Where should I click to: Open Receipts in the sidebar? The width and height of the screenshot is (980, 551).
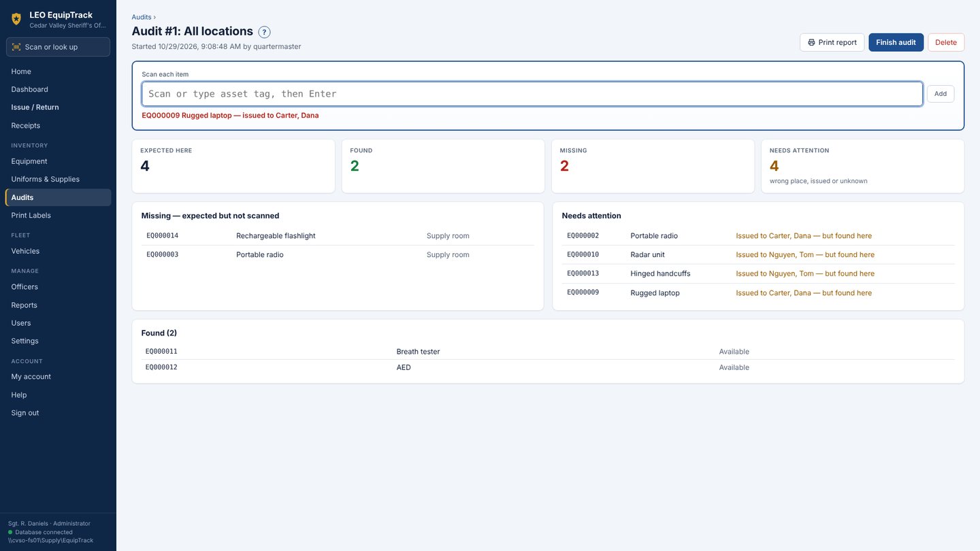[x=58, y=125]
